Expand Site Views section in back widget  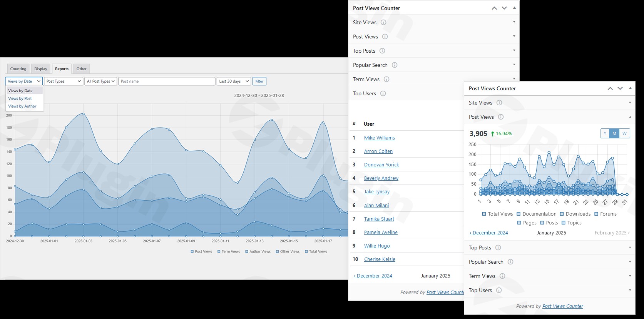coord(514,22)
